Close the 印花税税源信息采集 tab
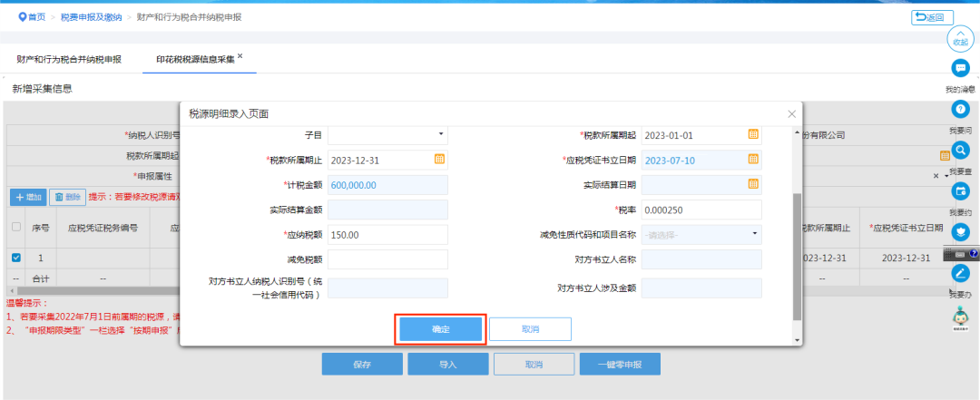 pyautogui.click(x=240, y=55)
